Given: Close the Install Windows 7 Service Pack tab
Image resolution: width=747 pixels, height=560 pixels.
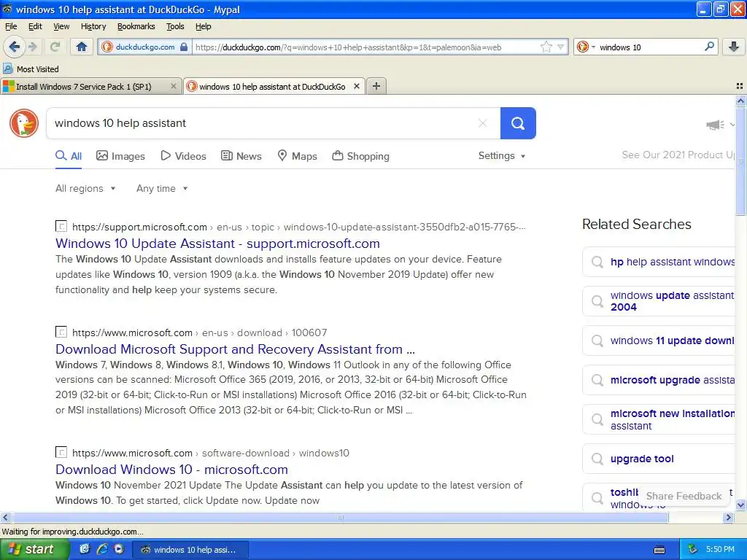Looking at the screenshot, I should tap(174, 86).
